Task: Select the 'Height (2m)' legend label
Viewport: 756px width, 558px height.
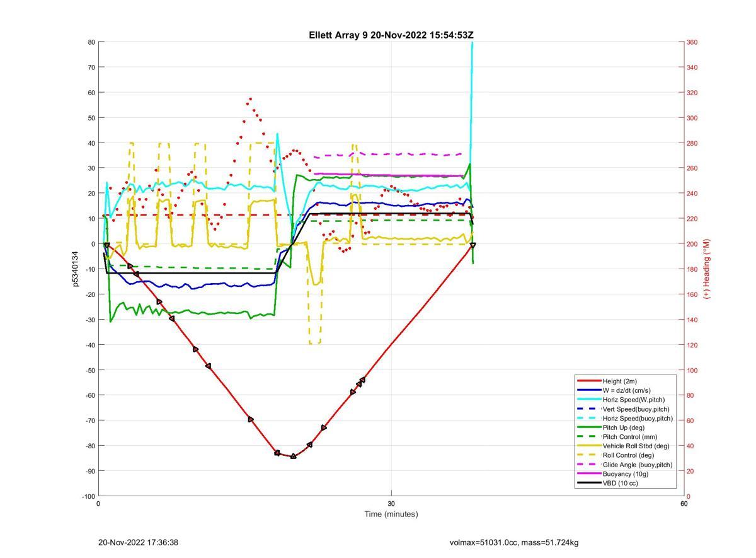Action: (620, 381)
